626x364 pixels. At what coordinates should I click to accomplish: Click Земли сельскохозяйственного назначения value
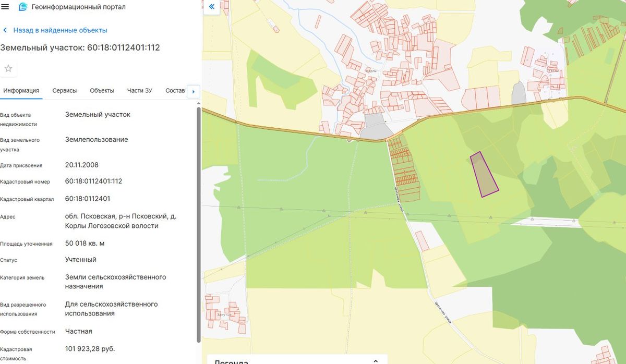[x=116, y=282]
